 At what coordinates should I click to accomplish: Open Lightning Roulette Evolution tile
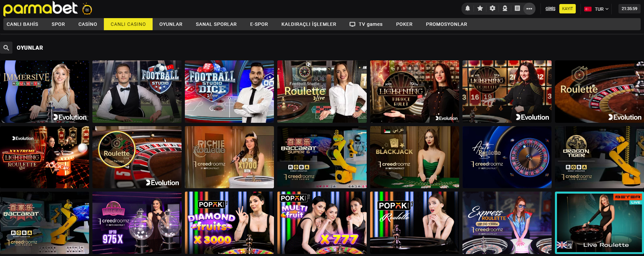(507, 92)
